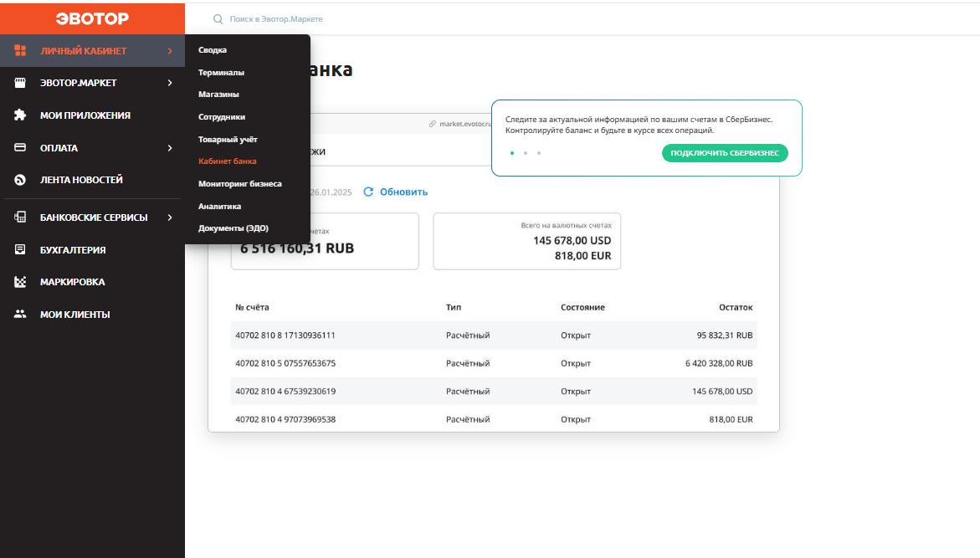Open the market.evotor.ru link
Screen dimensions: 980x558
465,124
